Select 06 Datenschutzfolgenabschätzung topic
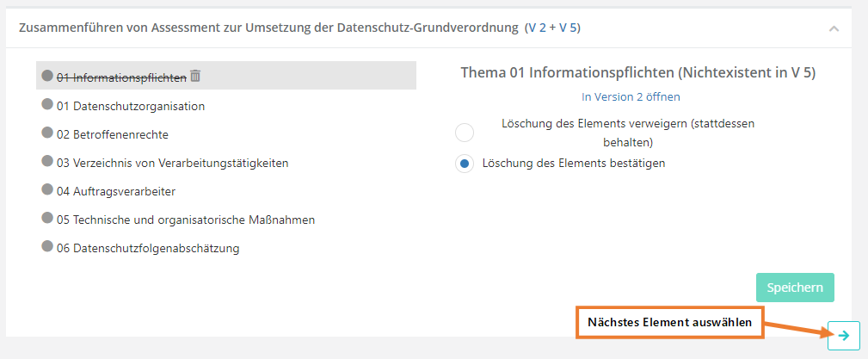868x359 pixels. click(148, 248)
